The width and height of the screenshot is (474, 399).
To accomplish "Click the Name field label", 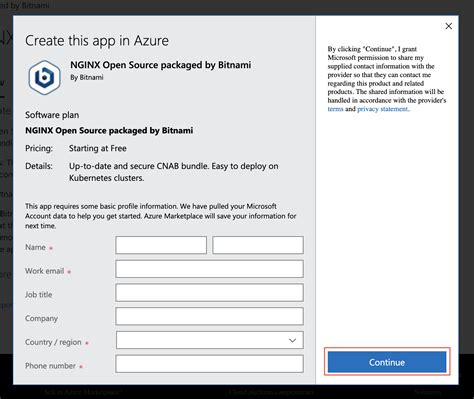I will [35, 247].
